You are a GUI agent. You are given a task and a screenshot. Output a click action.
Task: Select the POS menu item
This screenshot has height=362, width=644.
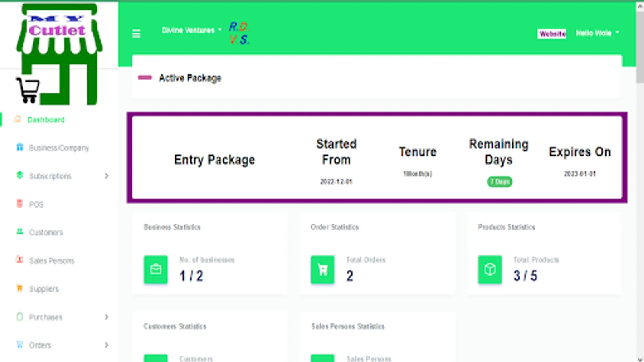tap(36, 204)
